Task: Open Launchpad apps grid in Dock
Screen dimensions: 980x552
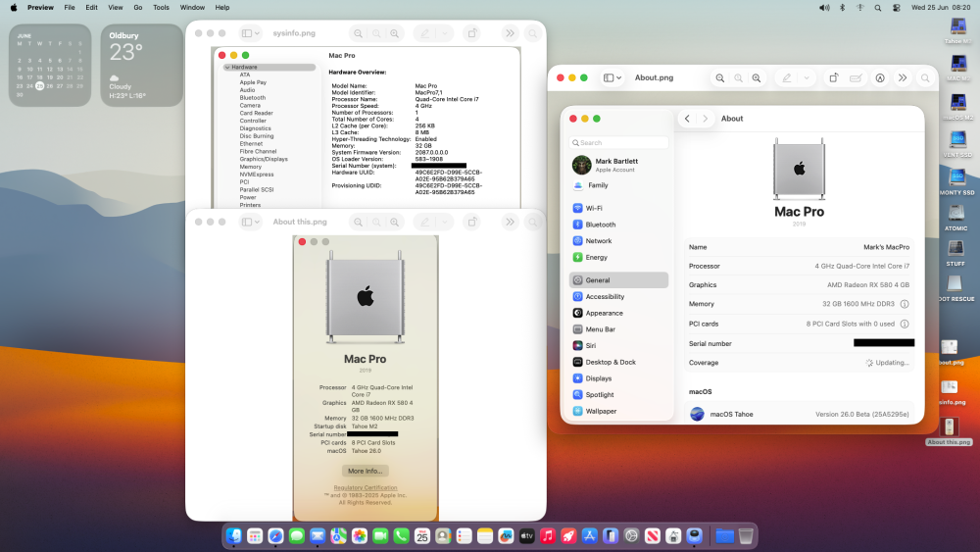Action: click(x=255, y=535)
